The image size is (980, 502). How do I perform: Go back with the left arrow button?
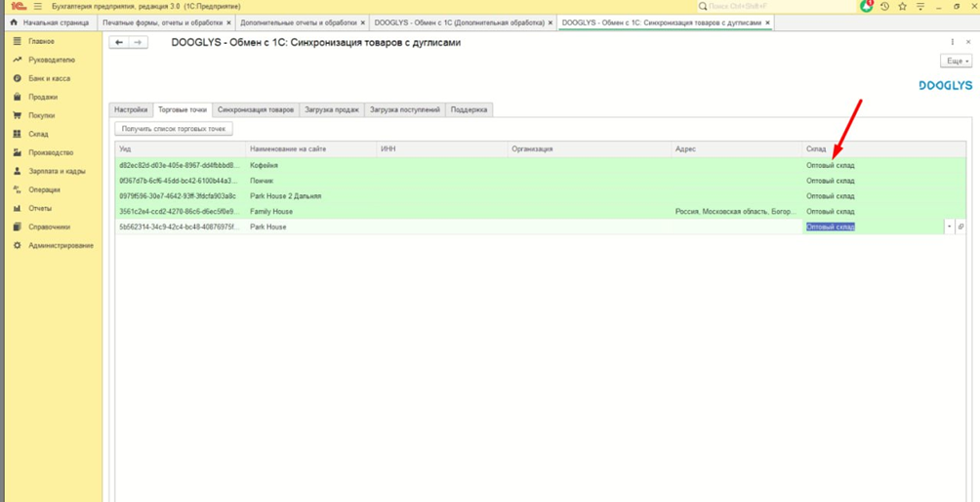point(119,42)
